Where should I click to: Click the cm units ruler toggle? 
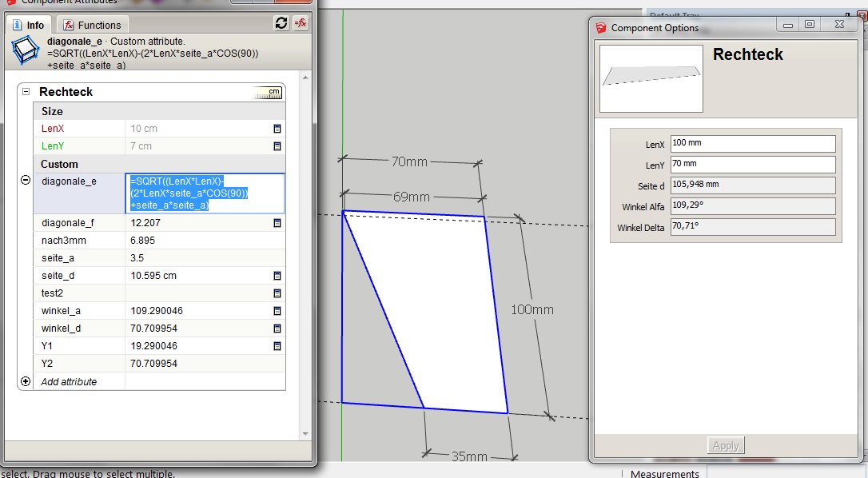(x=268, y=93)
